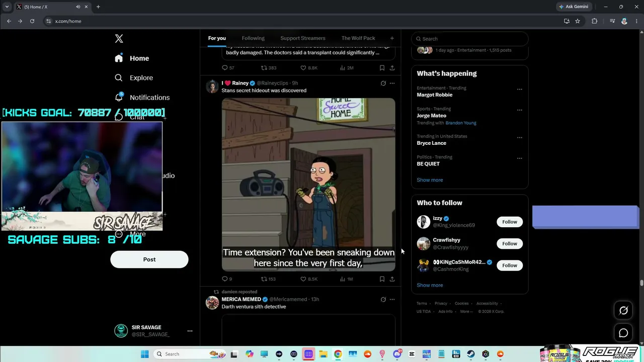Click the Post button in the sidebar
Screen dimensions: 644x362
tap(149, 259)
